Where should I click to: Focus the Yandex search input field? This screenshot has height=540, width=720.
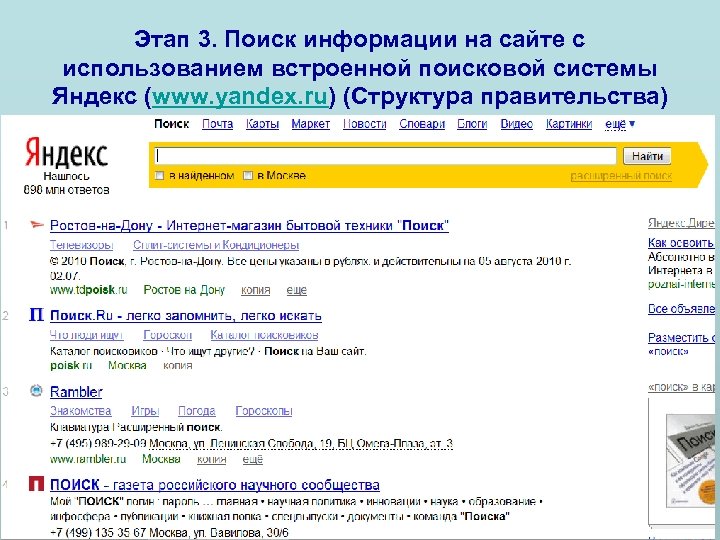(x=386, y=156)
